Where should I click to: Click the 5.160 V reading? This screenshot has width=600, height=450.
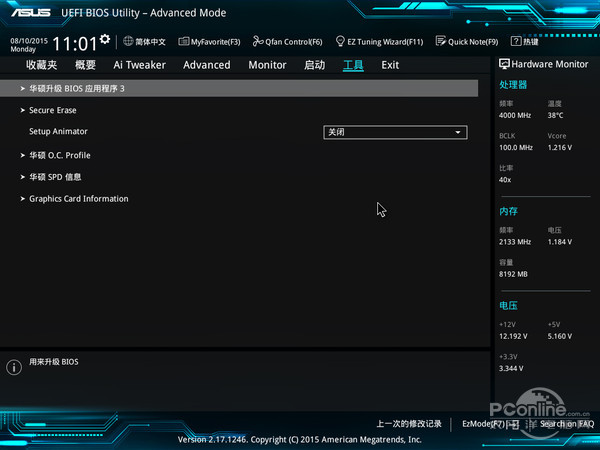pos(559,336)
